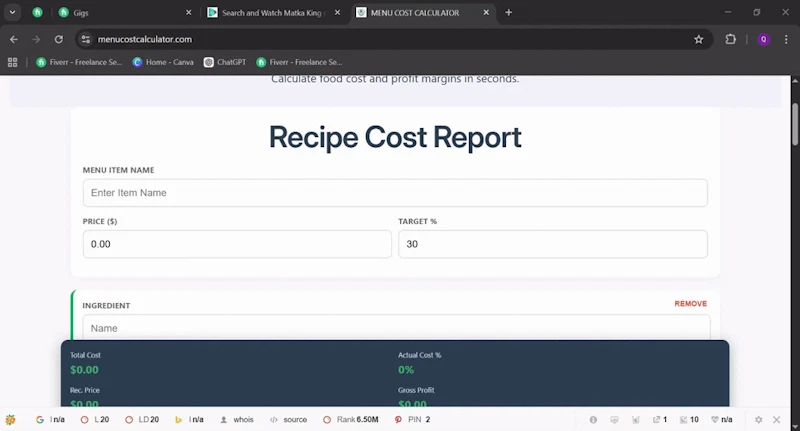This screenshot has width=800, height=431.
Task: Open SEO bar settings gear
Action: (x=758, y=419)
